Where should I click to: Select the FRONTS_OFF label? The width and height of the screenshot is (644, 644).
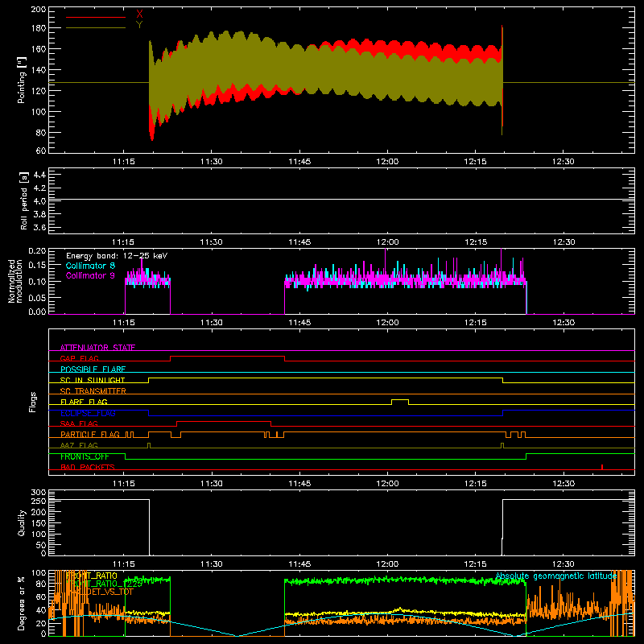tap(85, 456)
